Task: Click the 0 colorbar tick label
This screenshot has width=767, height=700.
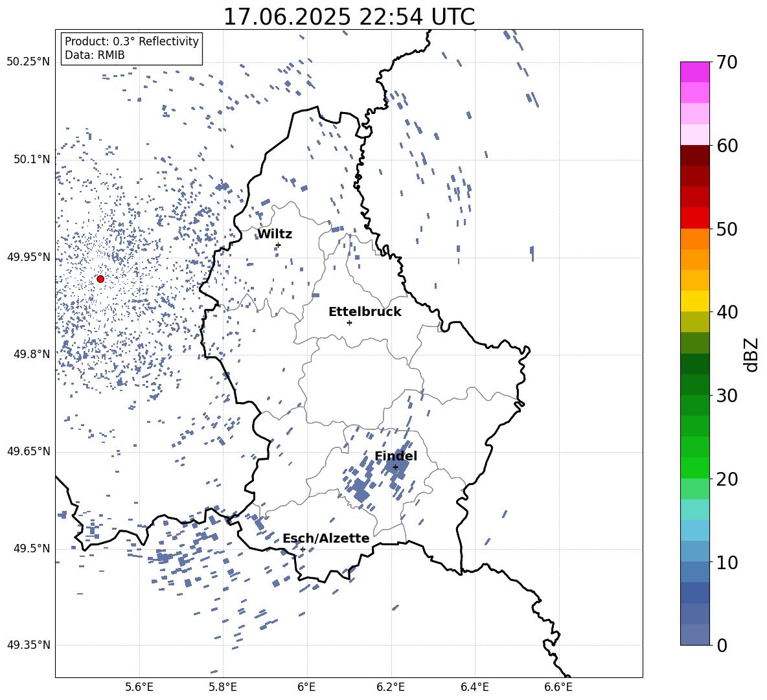Action: [722, 646]
